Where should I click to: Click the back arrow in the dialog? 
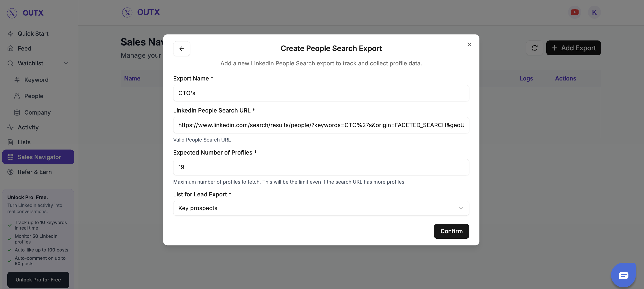181,48
